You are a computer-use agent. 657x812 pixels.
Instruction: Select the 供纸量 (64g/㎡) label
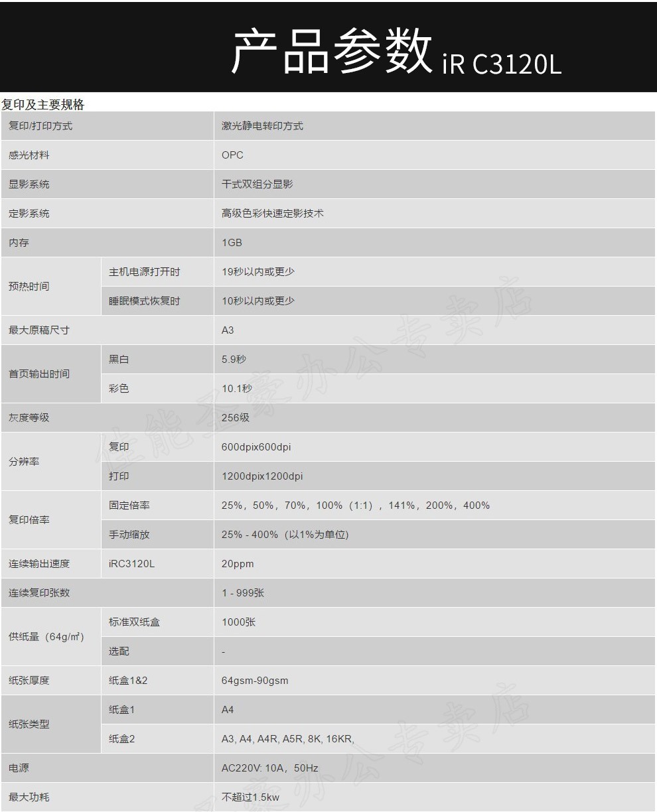[x=46, y=636]
